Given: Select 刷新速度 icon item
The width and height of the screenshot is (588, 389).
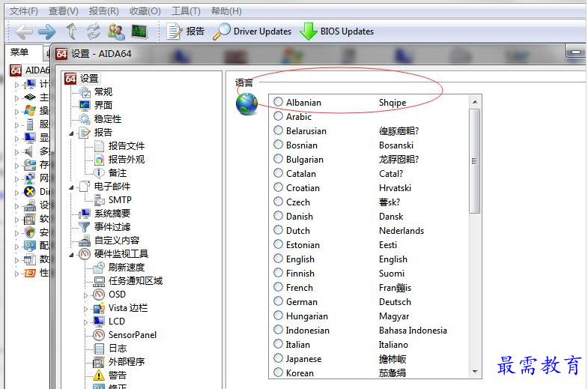Looking at the screenshot, I should [99, 268].
